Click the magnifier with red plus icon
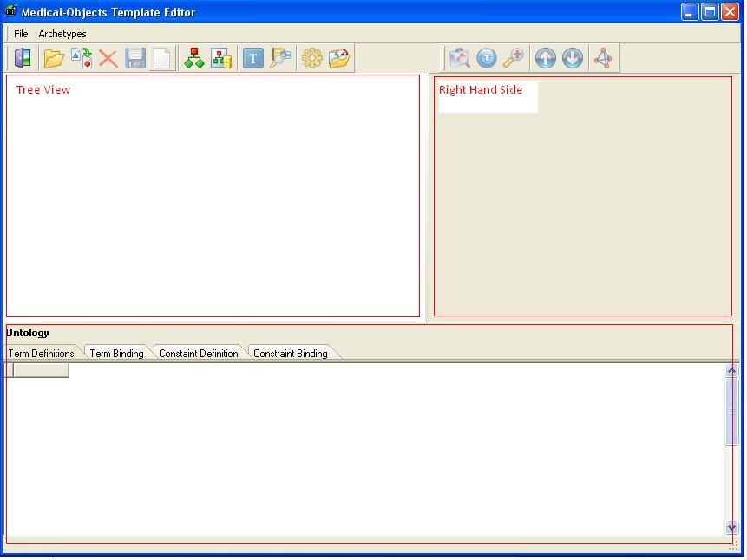The image size is (747, 560). point(514,58)
